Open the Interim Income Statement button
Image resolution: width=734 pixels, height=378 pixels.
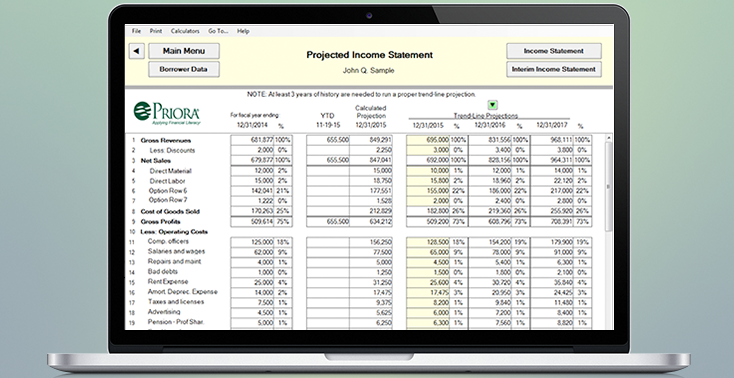[x=554, y=69]
